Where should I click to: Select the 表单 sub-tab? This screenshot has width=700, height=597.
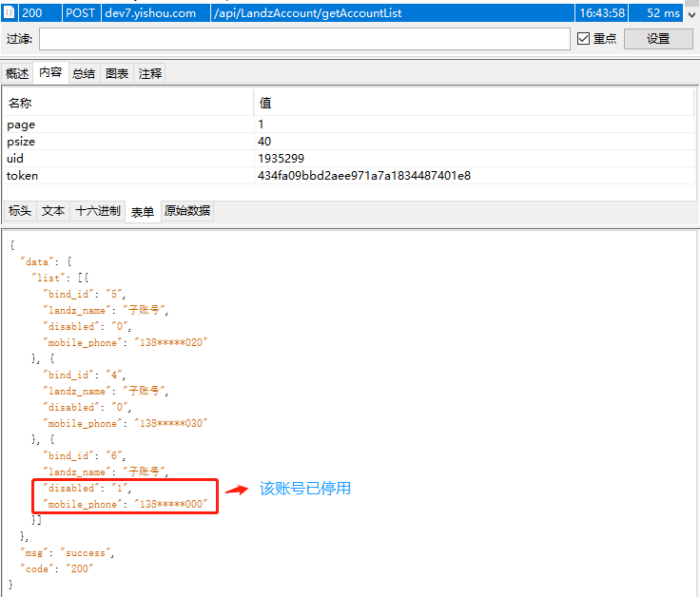143,212
